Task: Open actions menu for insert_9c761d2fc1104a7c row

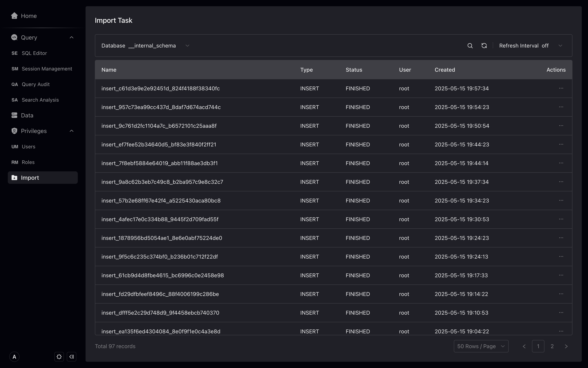Action: [x=561, y=126]
